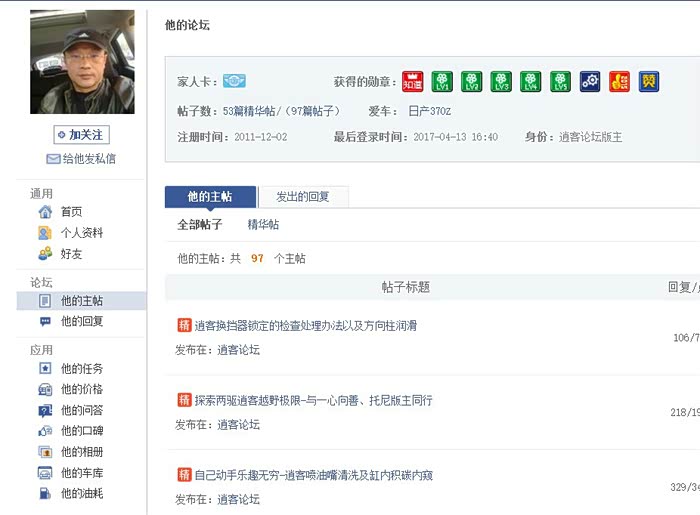
Task: Click the green LV5 medal badge
Action: pyautogui.click(x=560, y=82)
